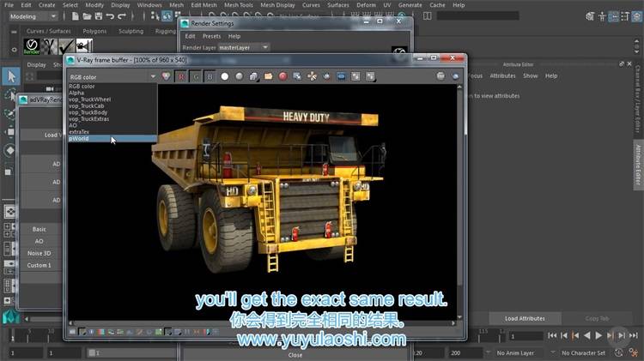Click the Load Attributes button
This screenshot has width=644, height=361.
[x=525, y=318]
